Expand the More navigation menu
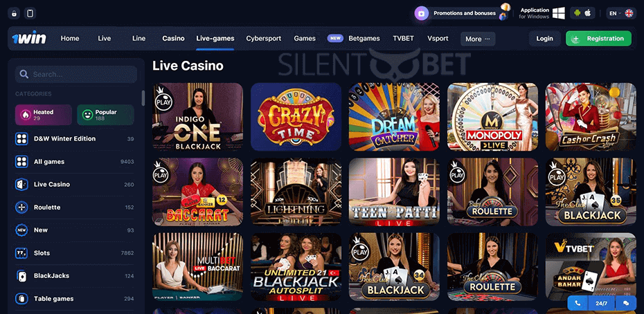644x314 pixels. (x=478, y=39)
